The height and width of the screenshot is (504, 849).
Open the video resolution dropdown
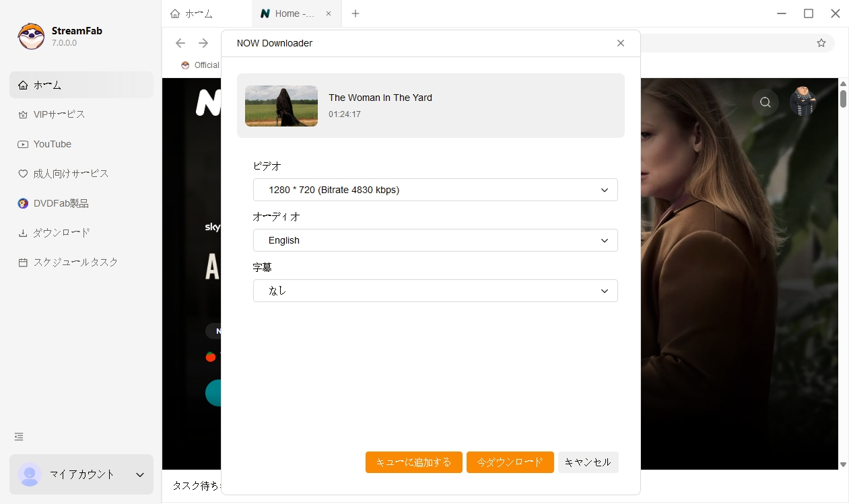[435, 190]
